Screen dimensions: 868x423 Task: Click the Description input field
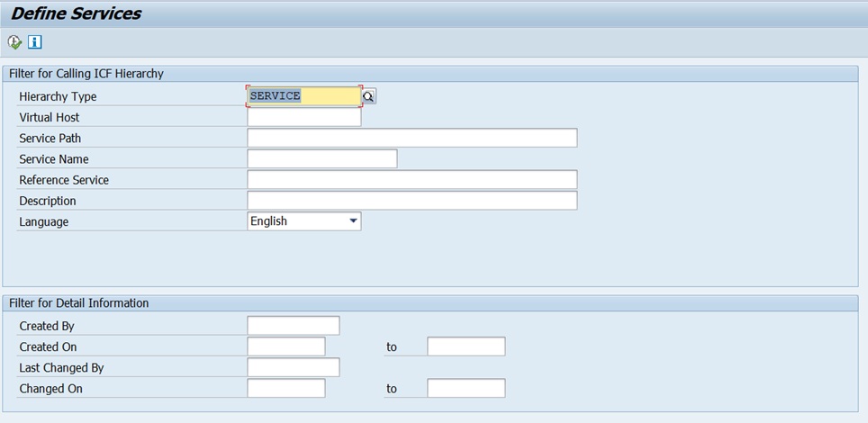[x=411, y=201]
